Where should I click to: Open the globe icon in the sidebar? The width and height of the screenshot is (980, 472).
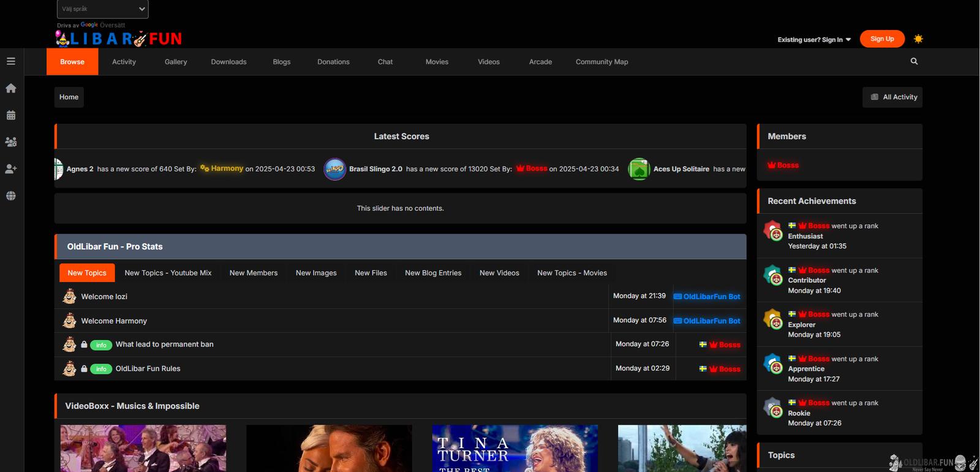pyautogui.click(x=11, y=196)
